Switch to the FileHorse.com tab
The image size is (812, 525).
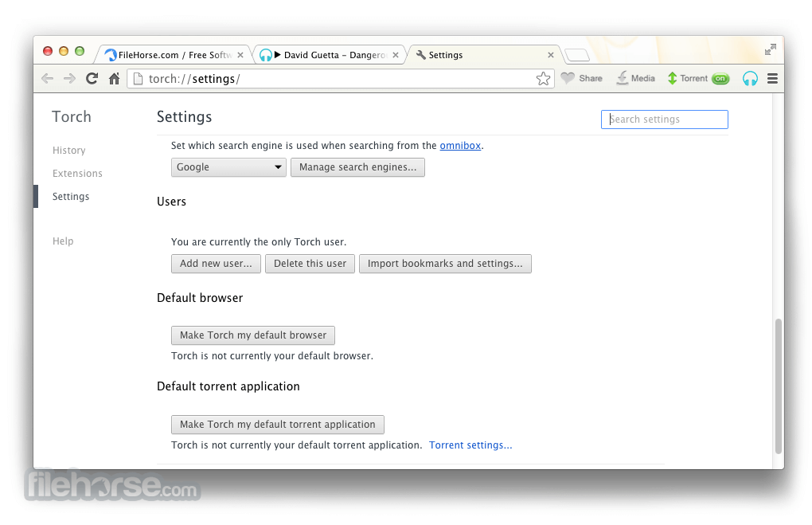point(173,55)
